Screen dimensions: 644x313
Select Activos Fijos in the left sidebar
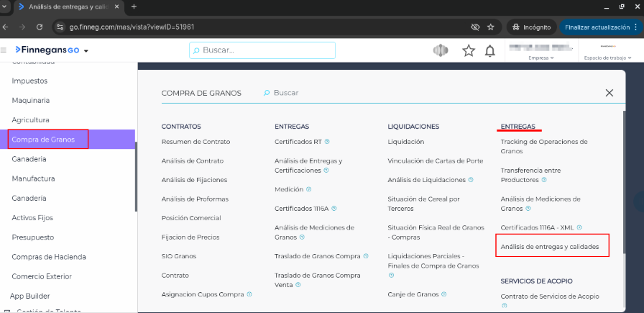(x=33, y=217)
